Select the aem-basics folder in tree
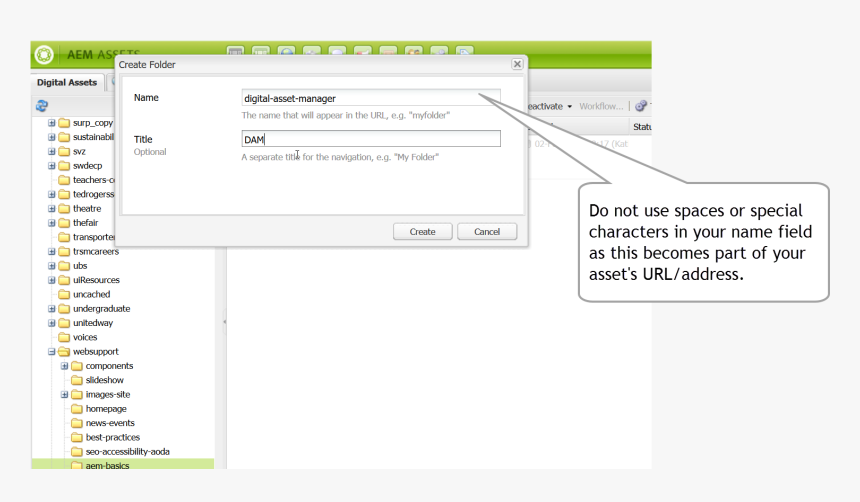The width and height of the screenshot is (860, 502). (108, 465)
